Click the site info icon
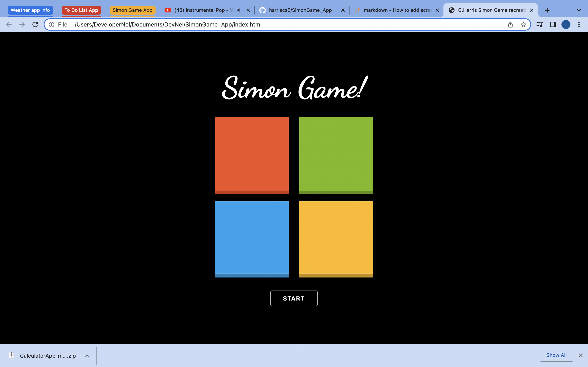This screenshot has height=367, width=588. point(51,24)
